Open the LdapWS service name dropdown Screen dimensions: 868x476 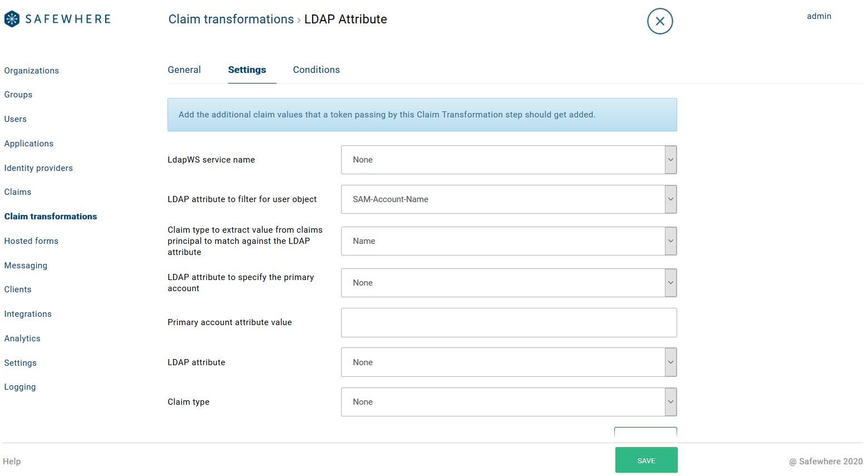[509, 160]
